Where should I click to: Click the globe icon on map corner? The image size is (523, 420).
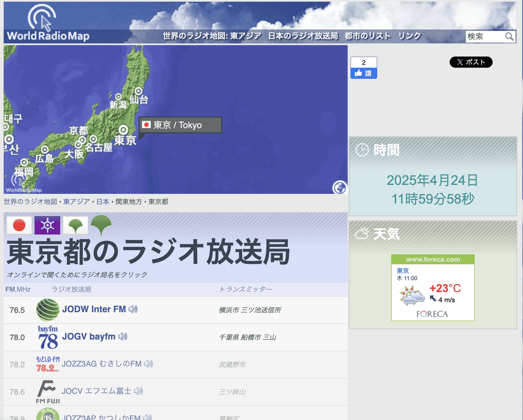pos(340,187)
